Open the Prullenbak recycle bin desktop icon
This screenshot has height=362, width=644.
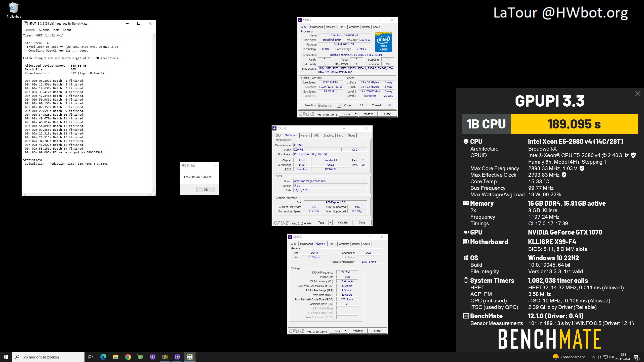tap(14, 10)
